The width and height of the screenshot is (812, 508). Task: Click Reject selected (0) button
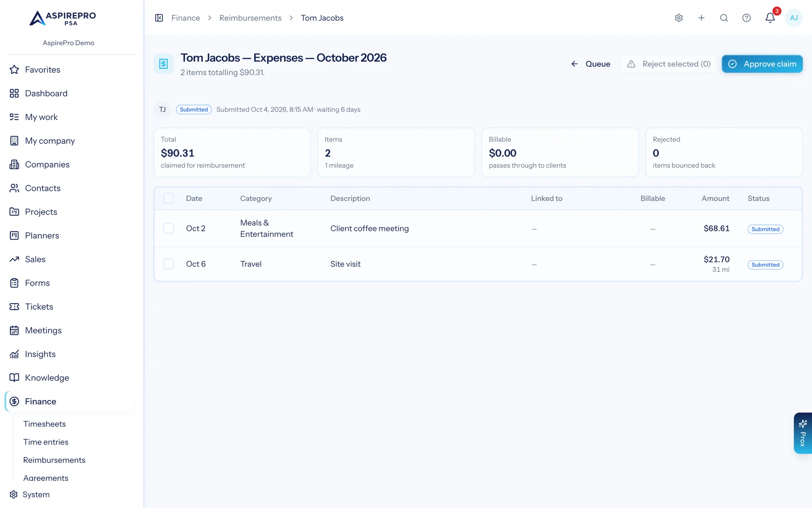669,64
